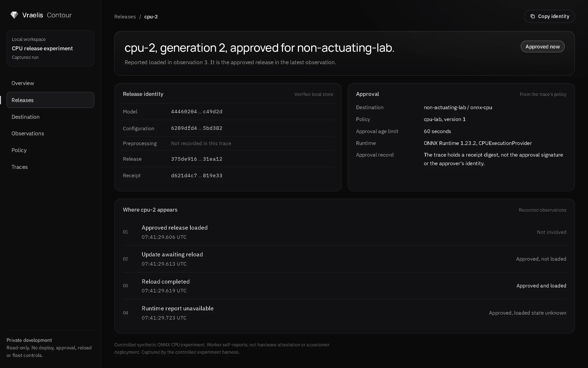Click the 'Private development' footer note

point(29,340)
